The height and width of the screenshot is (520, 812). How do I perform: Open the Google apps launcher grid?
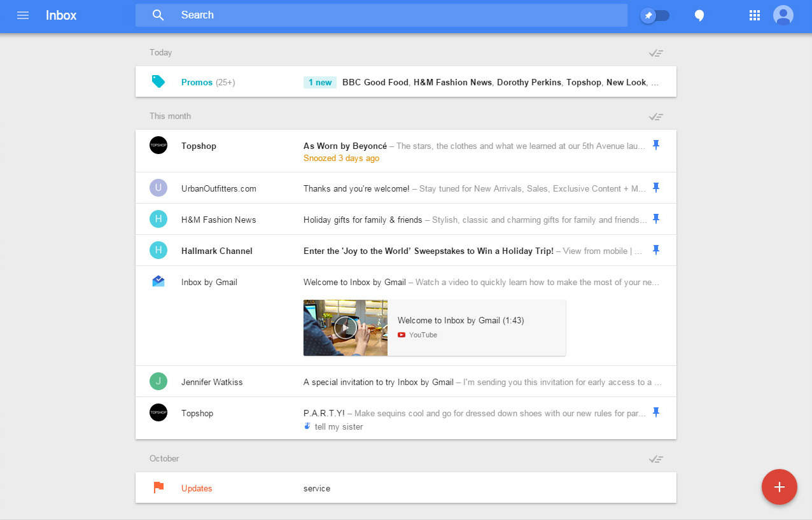(x=754, y=15)
